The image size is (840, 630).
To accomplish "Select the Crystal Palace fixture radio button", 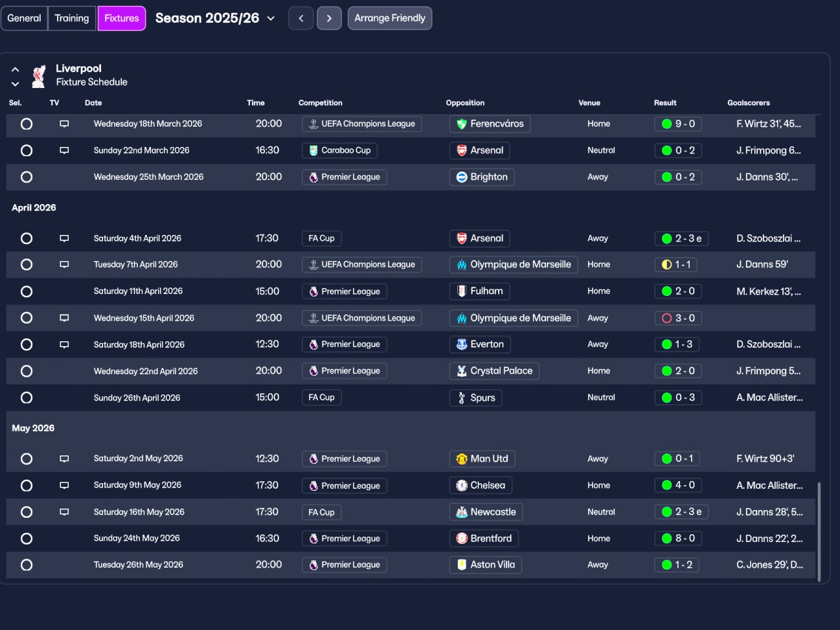I will pos(26,371).
